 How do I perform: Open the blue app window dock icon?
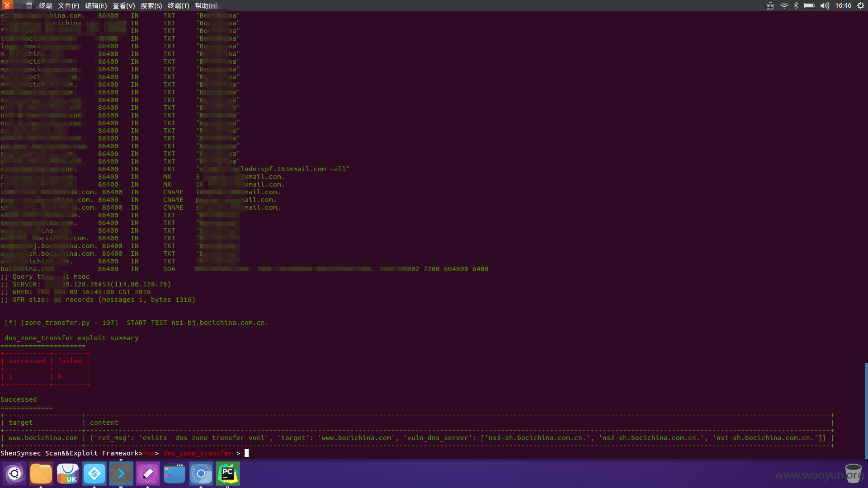pos(175,474)
